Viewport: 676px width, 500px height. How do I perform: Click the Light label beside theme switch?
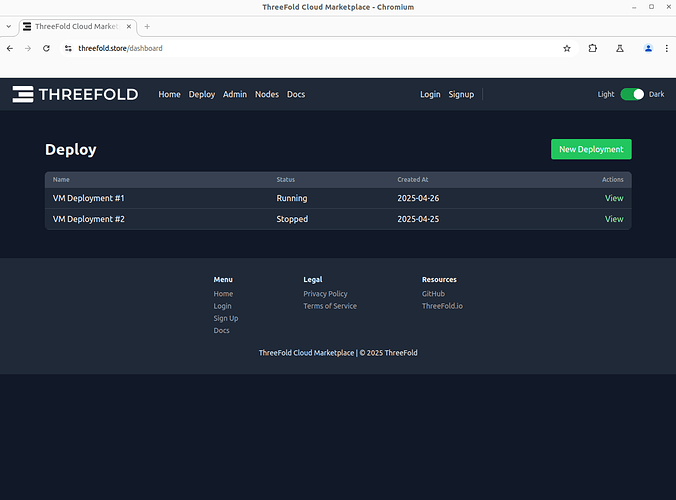point(606,94)
